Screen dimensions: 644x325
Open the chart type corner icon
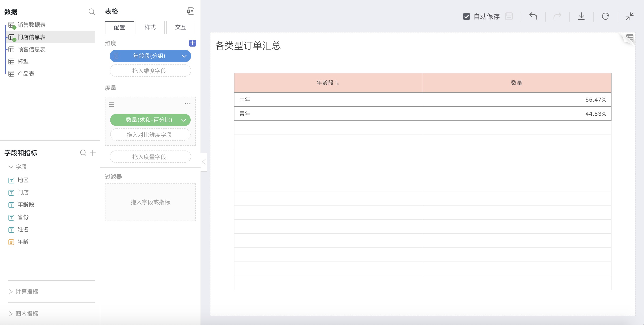[x=629, y=38]
